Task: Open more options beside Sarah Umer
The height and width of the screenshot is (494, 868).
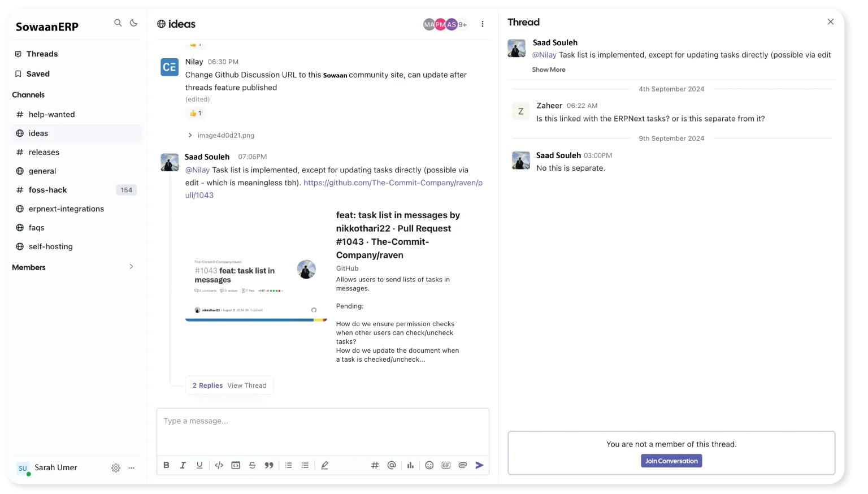Action: [x=132, y=468]
